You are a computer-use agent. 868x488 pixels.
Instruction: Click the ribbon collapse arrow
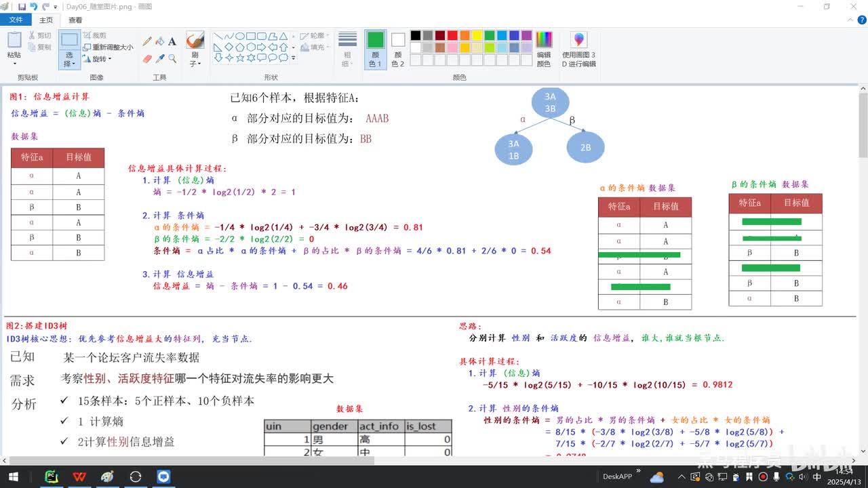[x=849, y=20]
